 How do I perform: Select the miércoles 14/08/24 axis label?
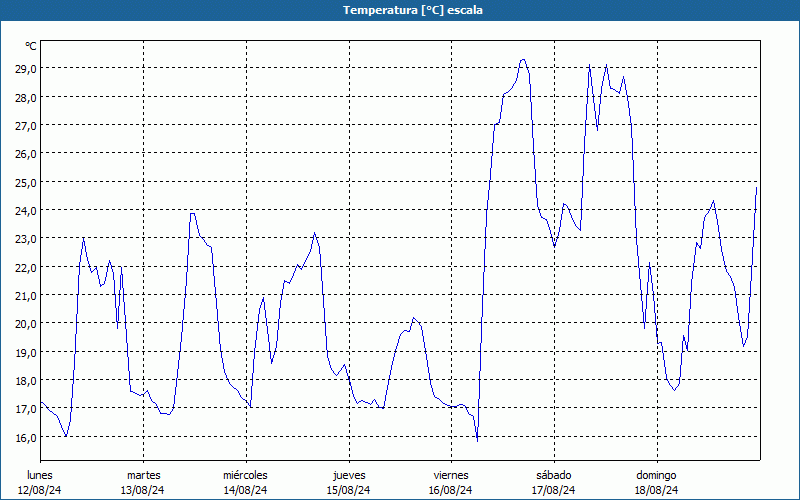tap(245, 483)
